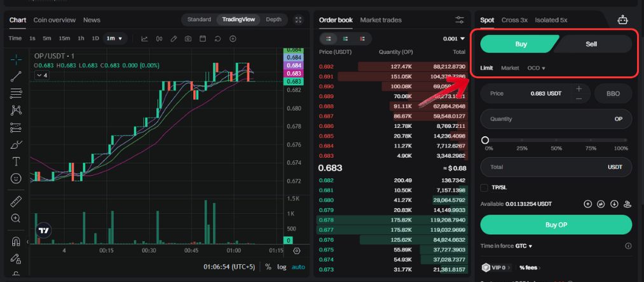Screen dimensions: 644x282
Task: Click the Quantity OP input field
Action: tap(556, 119)
